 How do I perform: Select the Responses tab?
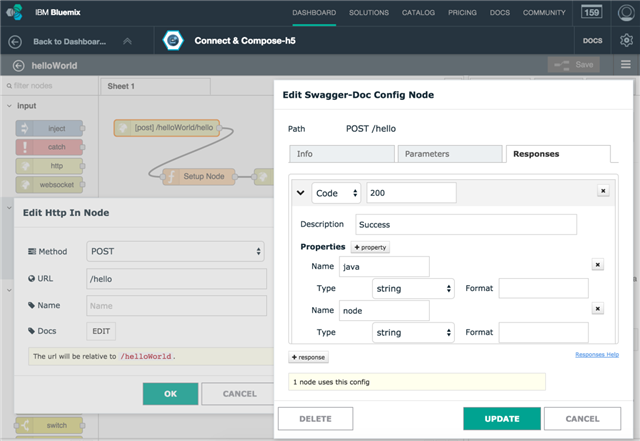coord(558,154)
